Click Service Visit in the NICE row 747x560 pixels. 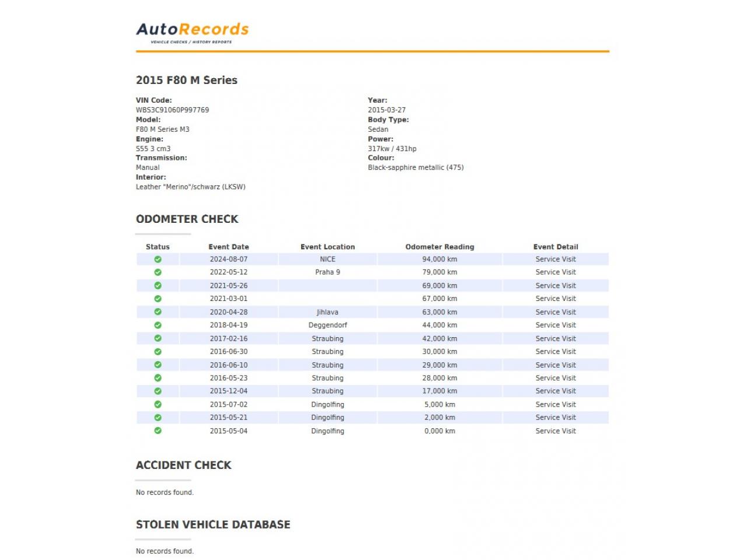click(x=556, y=260)
